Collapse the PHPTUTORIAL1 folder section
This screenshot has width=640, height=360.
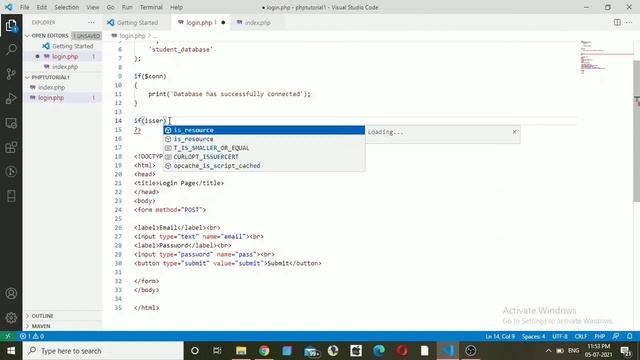[x=62, y=77]
